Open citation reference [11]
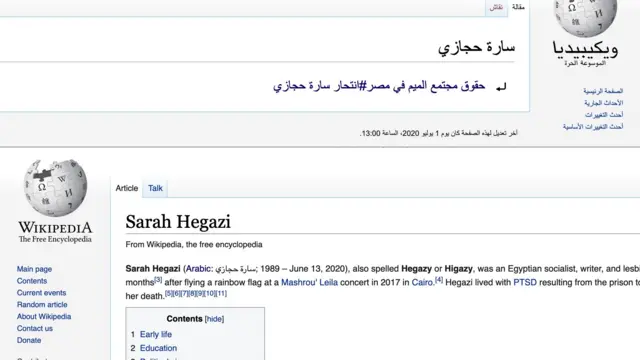 coord(221,293)
